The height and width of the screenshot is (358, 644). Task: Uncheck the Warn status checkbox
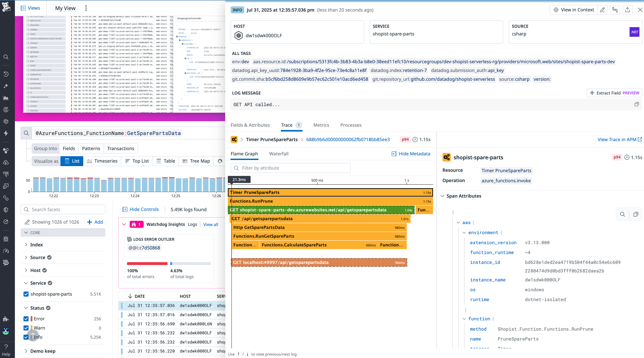tap(26, 328)
